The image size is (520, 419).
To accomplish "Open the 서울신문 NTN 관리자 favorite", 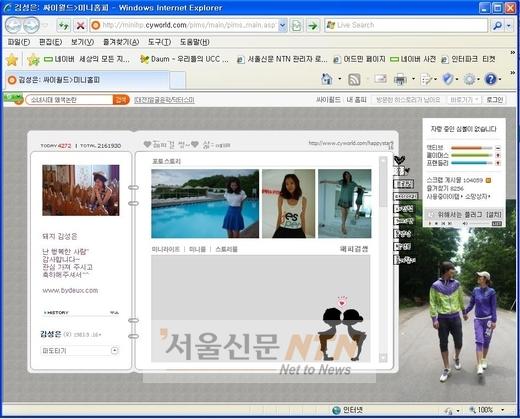I will [x=282, y=59].
